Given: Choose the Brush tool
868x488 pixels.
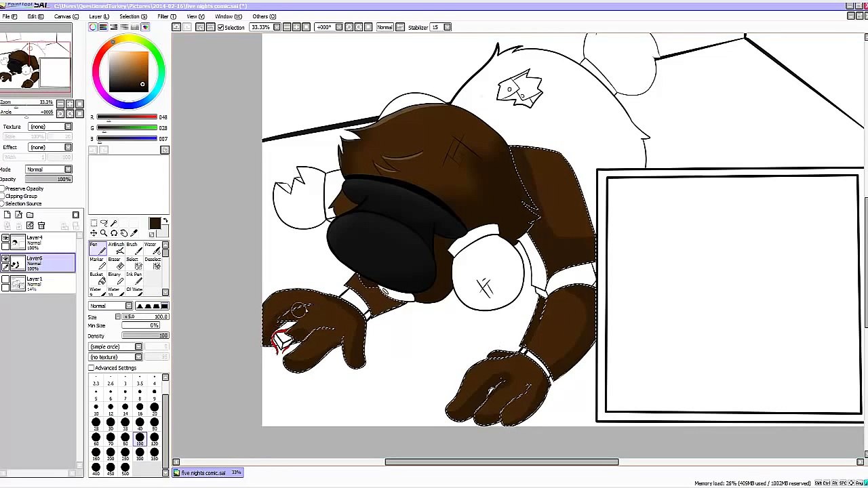Looking at the screenshot, I should [133, 249].
